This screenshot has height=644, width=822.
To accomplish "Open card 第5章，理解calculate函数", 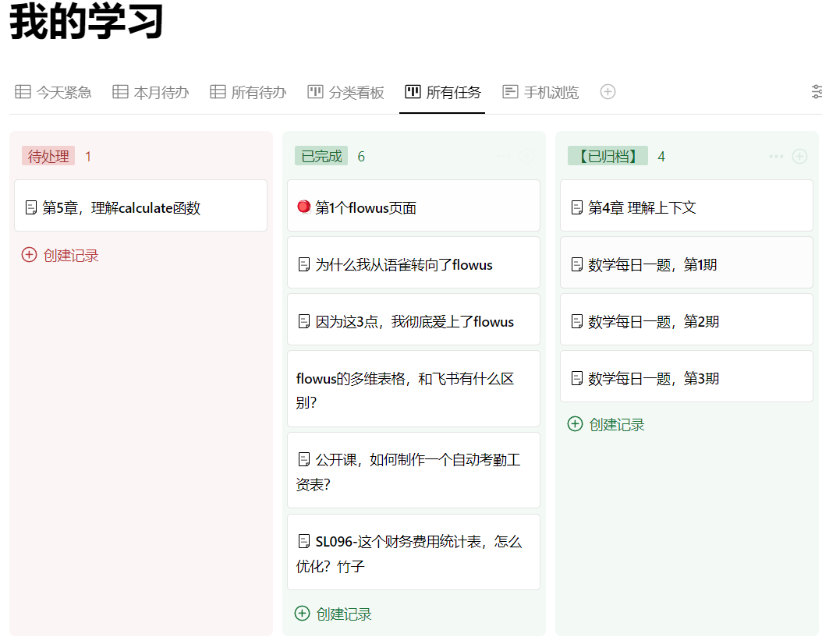I will (x=140, y=205).
